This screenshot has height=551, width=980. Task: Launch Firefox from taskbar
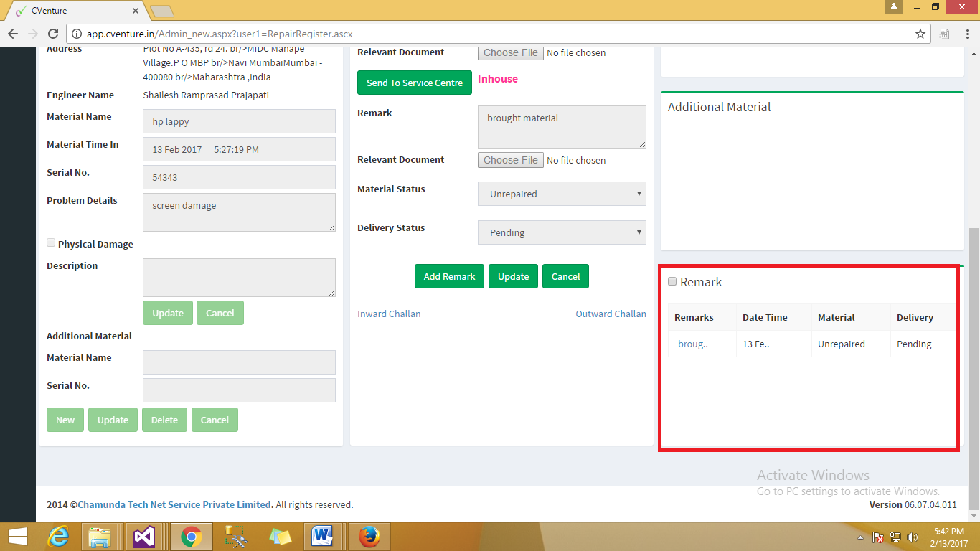369,536
